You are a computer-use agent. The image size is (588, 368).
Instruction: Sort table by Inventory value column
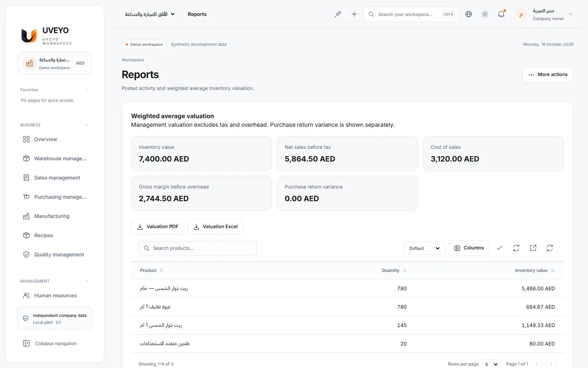[535, 271]
